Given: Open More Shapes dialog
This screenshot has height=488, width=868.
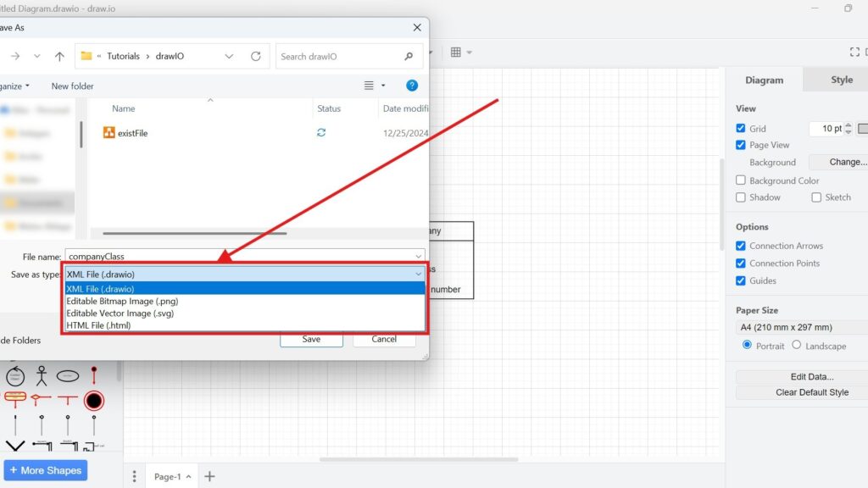Looking at the screenshot, I should (45, 470).
